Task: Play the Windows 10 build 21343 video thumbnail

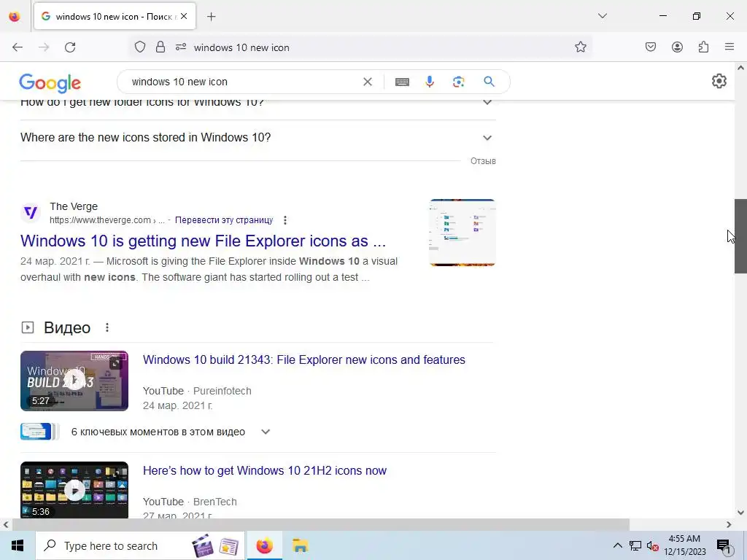Action: click(x=74, y=381)
